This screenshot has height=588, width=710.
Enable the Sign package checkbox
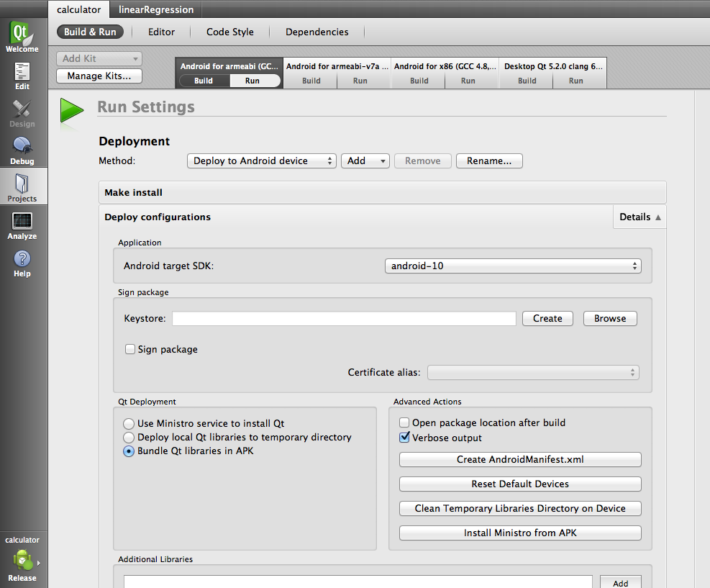[130, 349]
